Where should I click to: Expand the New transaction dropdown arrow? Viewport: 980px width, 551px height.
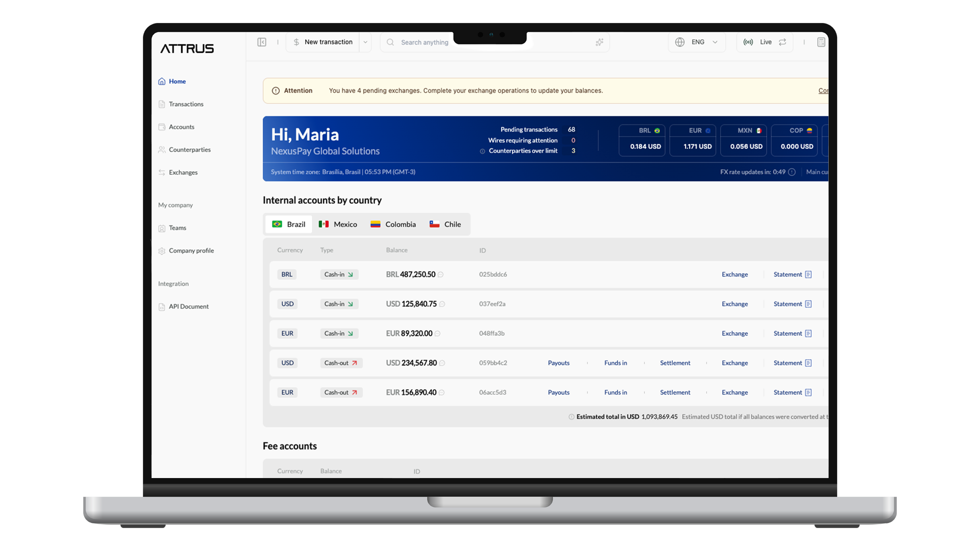tap(365, 42)
